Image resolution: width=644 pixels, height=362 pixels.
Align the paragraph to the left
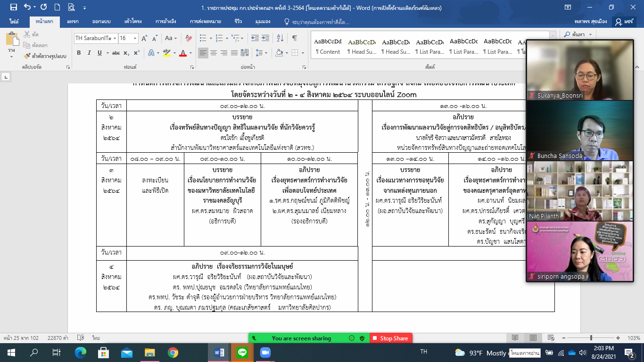203,53
